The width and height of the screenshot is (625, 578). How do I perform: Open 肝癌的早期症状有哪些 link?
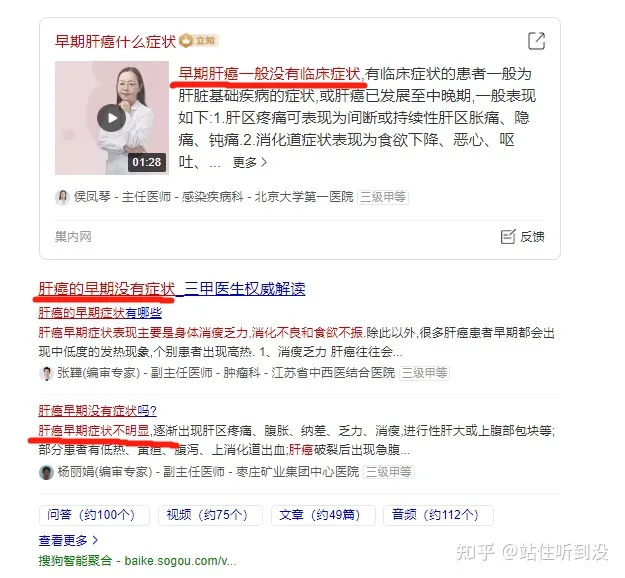coord(100,313)
